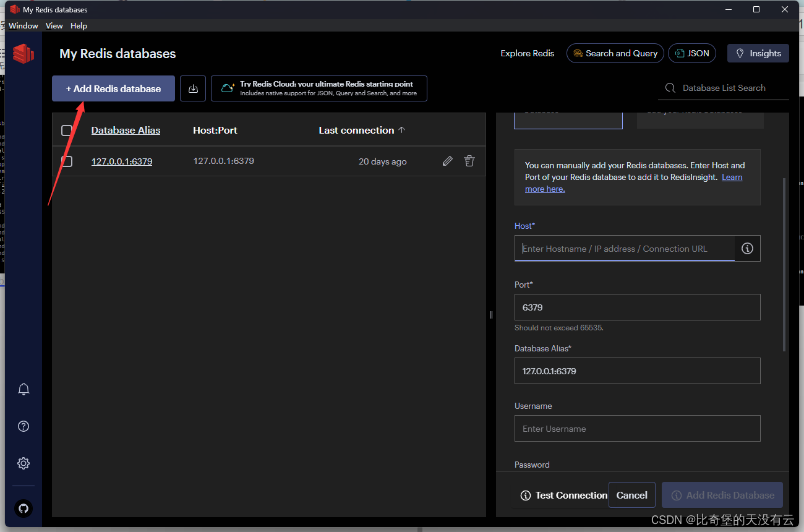Click the Host:Port value 127.0.0.1:6379
Screen dimensions: 804x532
click(224, 161)
